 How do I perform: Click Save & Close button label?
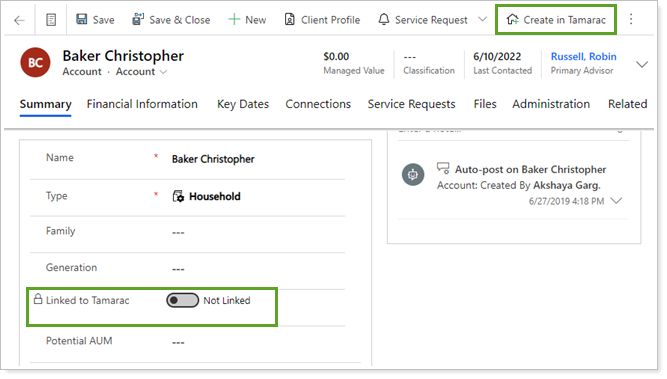180,20
